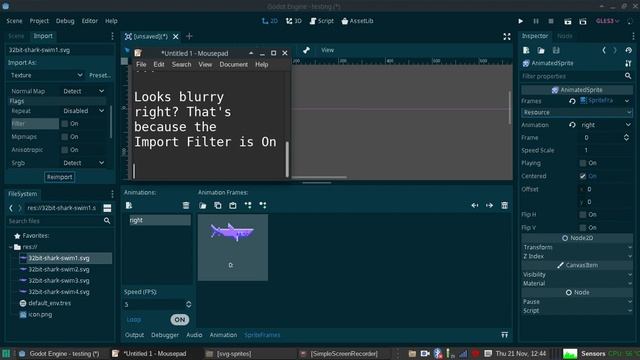Image resolution: width=640 pixels, height=360 pixels.
Task: Insert an empty frame after the selected one
Action: (x=263, y=205)
